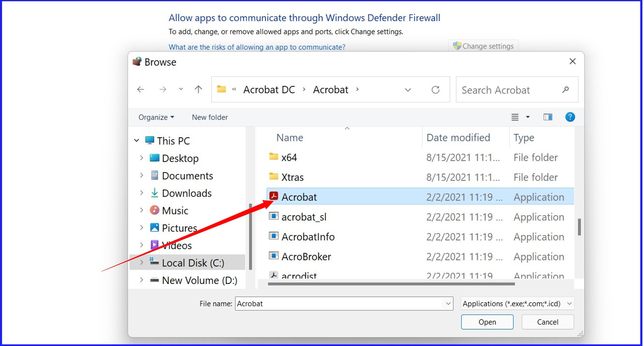Sort by the Type column header
Viewport: 644px width, 346px height.
(x=524, y=137)
